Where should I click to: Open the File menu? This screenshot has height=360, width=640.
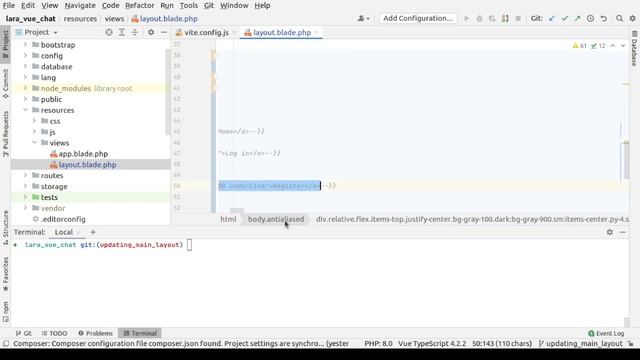pos(9,5)
